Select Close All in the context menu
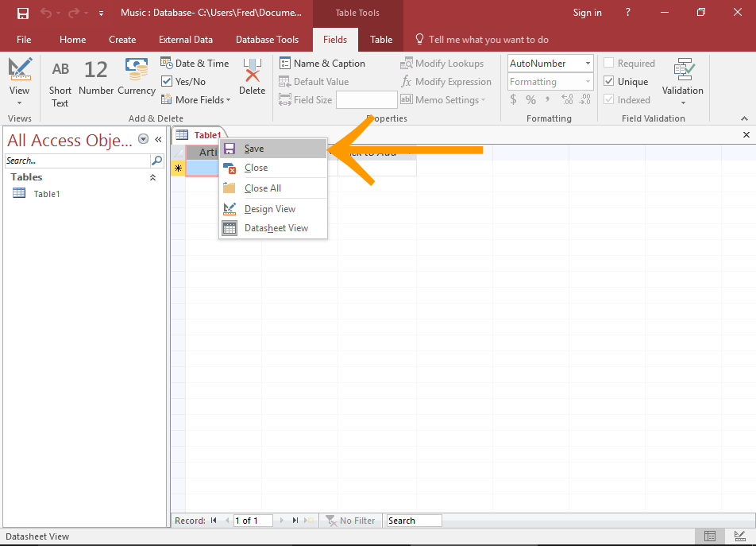This screenshot has height=546, width=756. 262,188
